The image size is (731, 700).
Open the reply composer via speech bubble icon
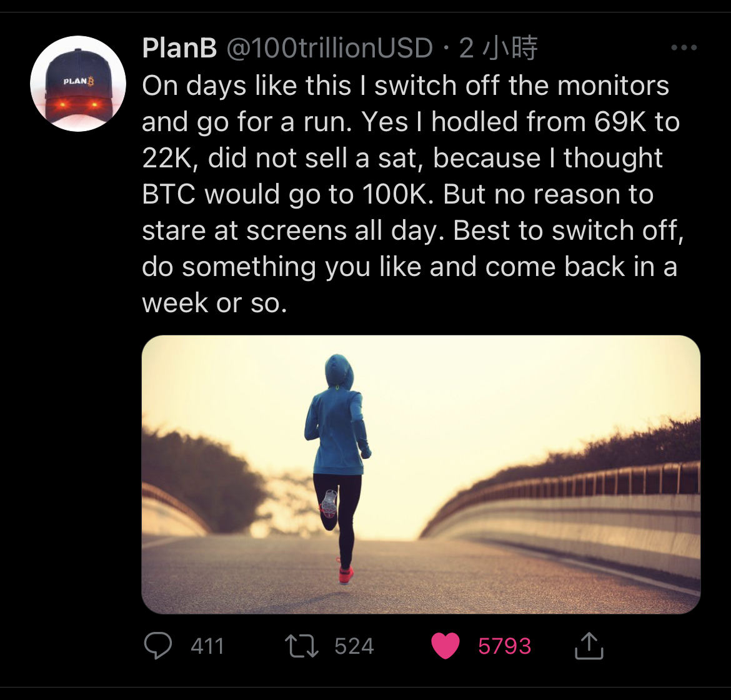click(157, 646)
